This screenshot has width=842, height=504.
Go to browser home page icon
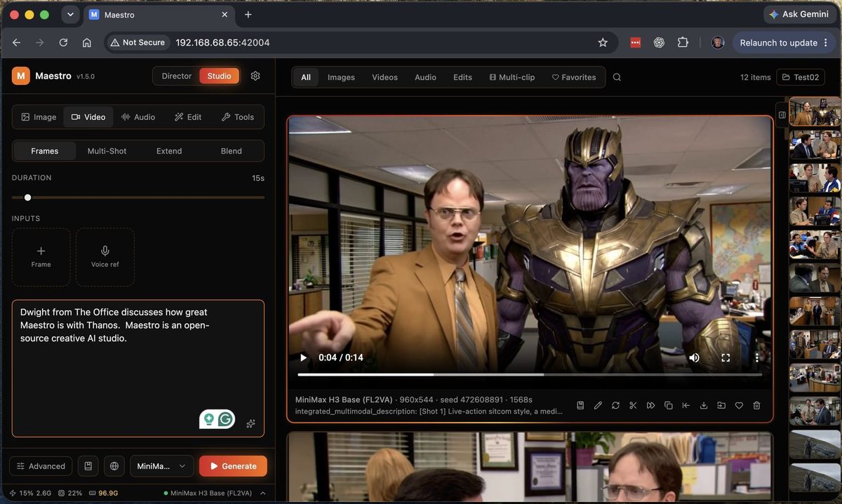pos(87,42)
